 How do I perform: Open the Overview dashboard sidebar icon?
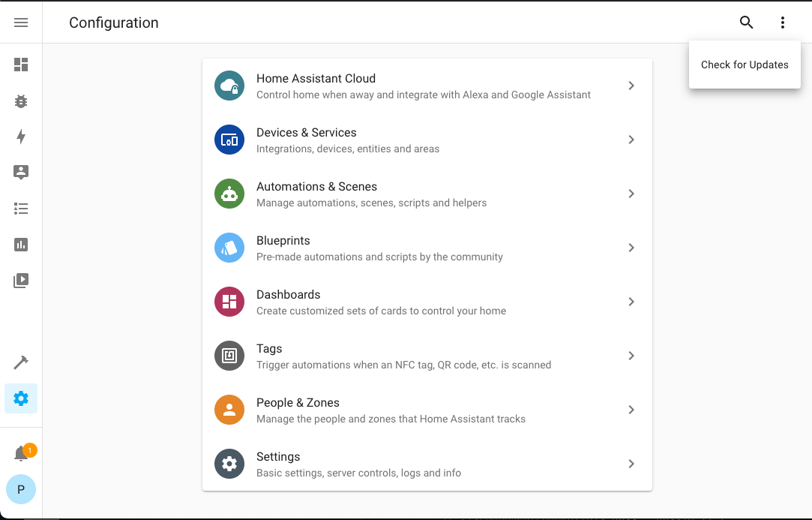[21, 65]
